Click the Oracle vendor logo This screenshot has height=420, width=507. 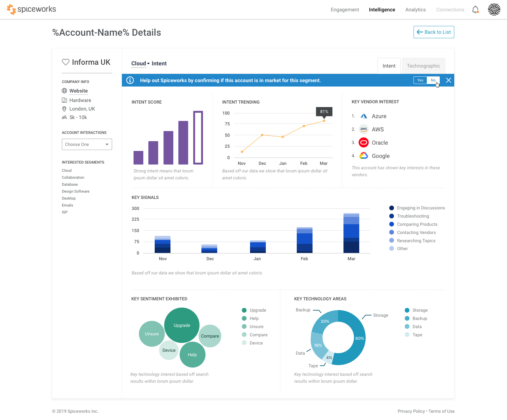click(x=364, y=143)
